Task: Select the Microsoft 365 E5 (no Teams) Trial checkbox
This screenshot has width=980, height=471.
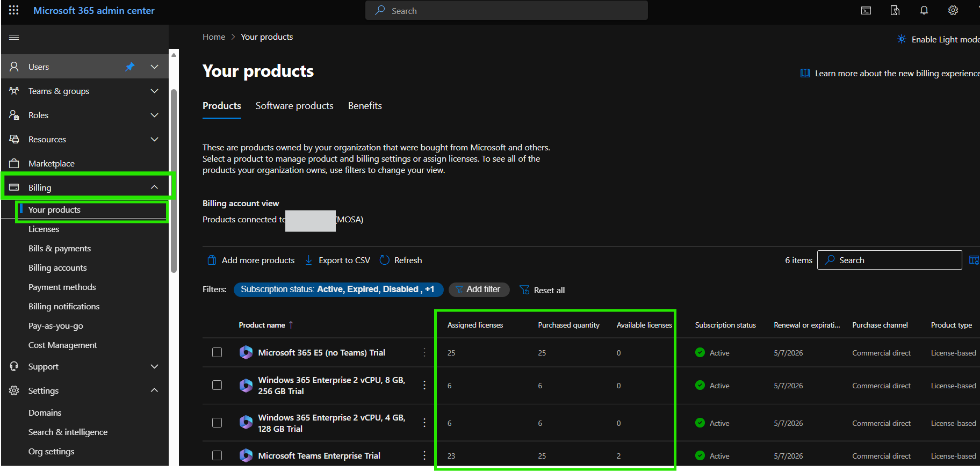Action: 217,352
